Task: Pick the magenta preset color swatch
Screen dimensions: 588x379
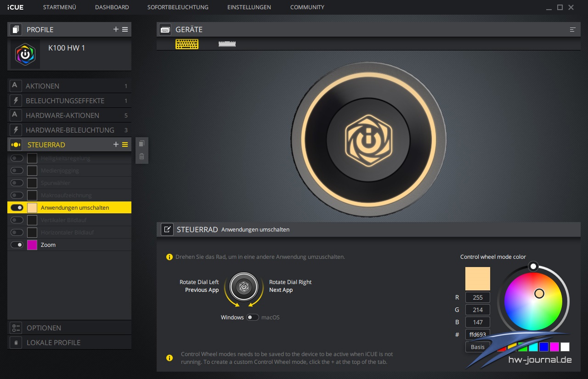Action: (554, 347)
